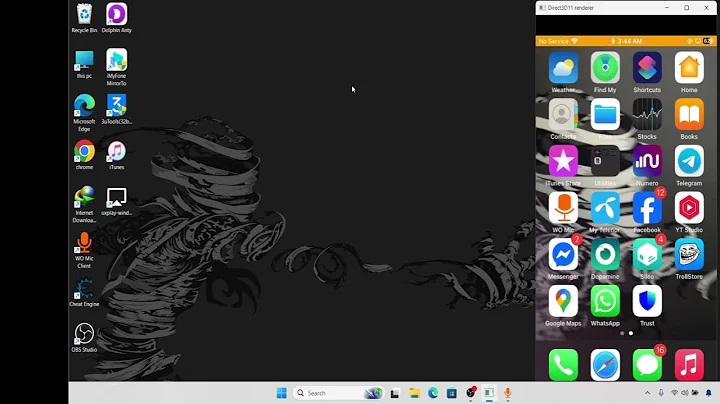Click the WO Mic taskbar icon
The width and height of the screenshot is (720, 404).
pos(508,393)
